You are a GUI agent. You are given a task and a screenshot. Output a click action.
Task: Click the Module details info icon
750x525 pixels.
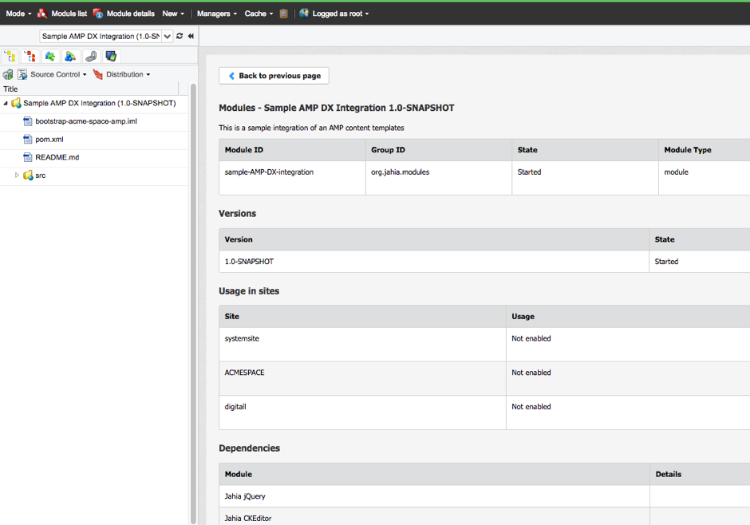coord(98,13)
